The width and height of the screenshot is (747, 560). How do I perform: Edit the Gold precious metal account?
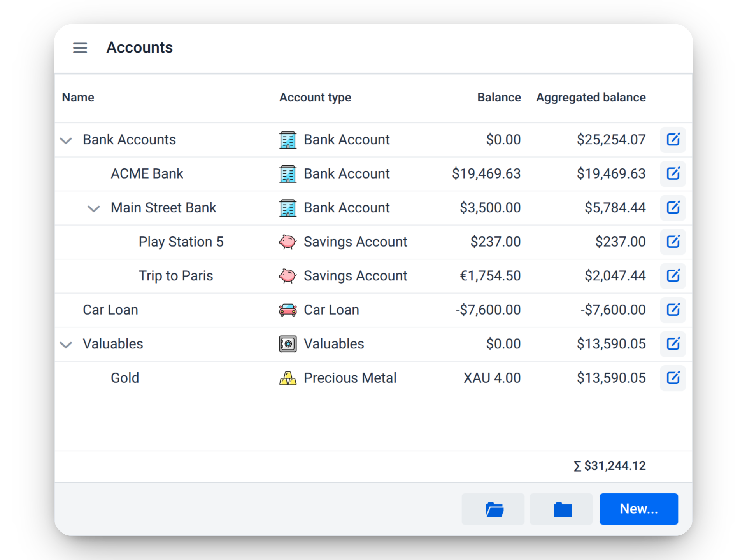click(673, 378)
